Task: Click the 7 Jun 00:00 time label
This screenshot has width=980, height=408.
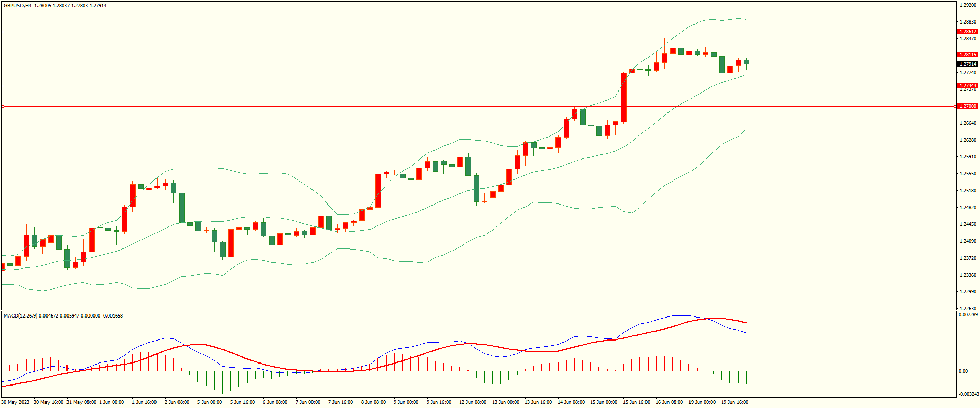Action: (x=308, y=402)
